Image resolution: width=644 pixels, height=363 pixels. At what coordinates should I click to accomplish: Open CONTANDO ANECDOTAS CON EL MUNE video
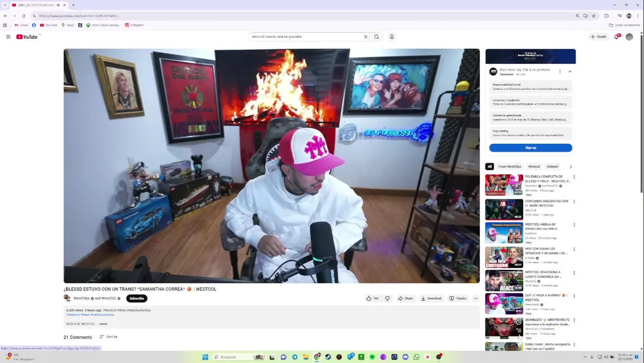(x=504, y=209)
